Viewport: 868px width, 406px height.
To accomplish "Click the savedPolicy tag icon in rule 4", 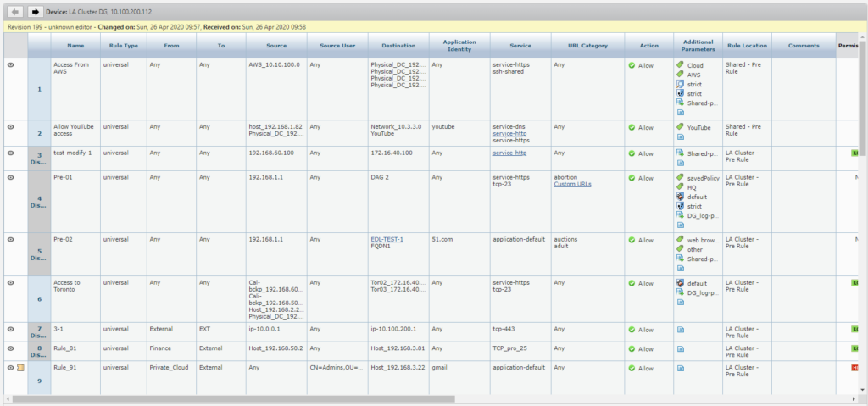I will pyautogui.click(x=680, y=178).
